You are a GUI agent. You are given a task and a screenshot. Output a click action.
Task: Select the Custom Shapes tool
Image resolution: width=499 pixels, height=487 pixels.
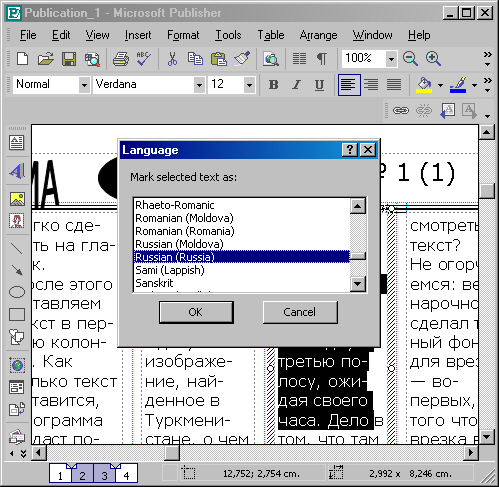(x=16, y=337)
